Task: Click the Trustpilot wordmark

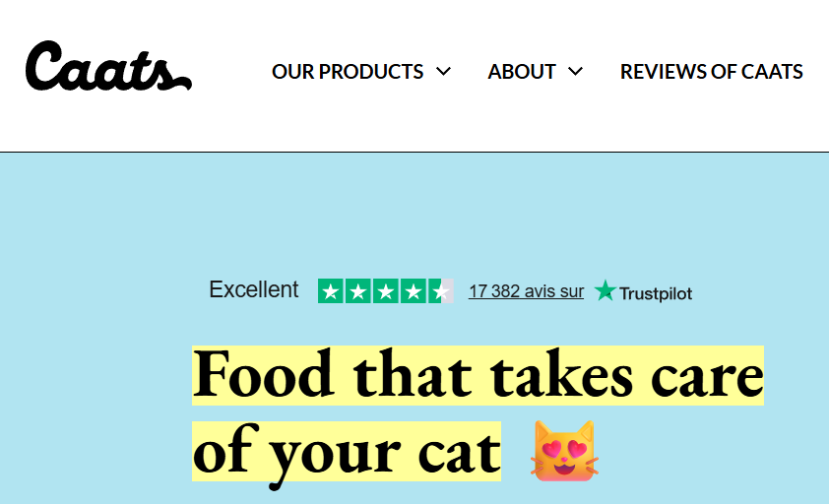Action: coord(656,293)
